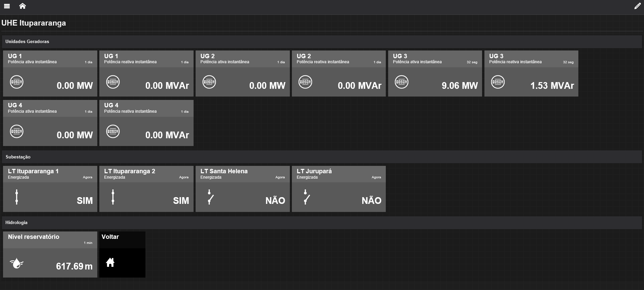The height and width of the screenshot is (290, 644).
Task: Click the UHE Itupararanga page title
Action: (34, 23)
